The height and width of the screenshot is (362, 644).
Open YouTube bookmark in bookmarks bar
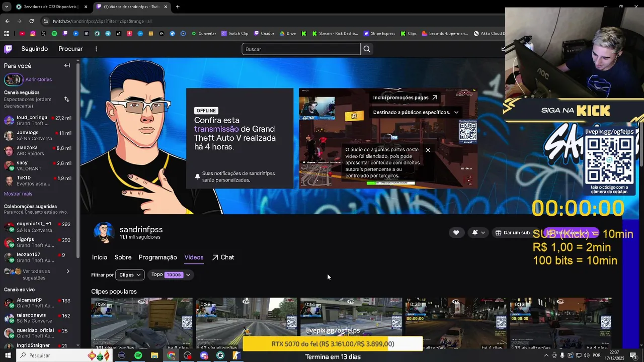[22, 34]
